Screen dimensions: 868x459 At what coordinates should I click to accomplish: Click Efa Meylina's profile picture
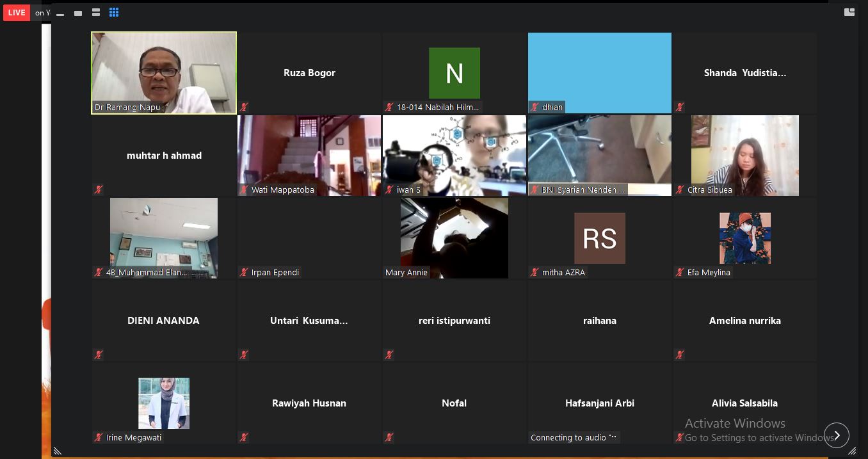[x=744, y=238]
